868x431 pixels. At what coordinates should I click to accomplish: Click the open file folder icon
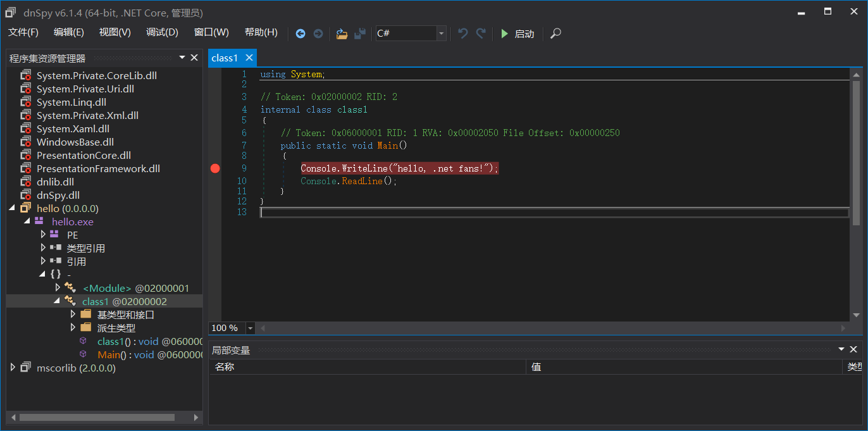pos(342,34)
